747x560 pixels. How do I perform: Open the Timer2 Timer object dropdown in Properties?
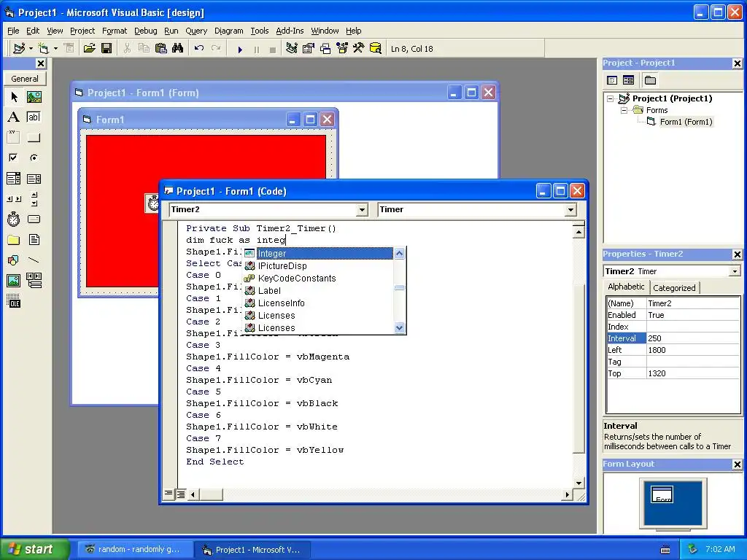tap(735, 271)
